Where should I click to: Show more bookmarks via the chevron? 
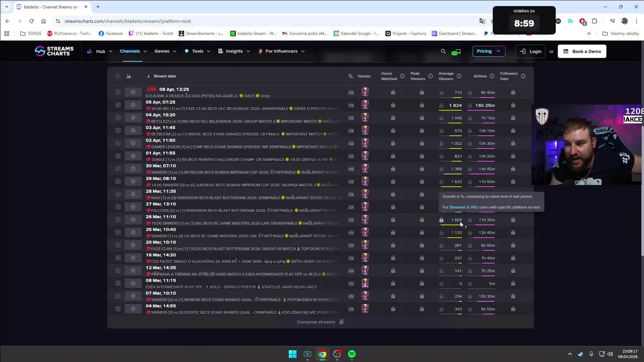click(589, 34)
